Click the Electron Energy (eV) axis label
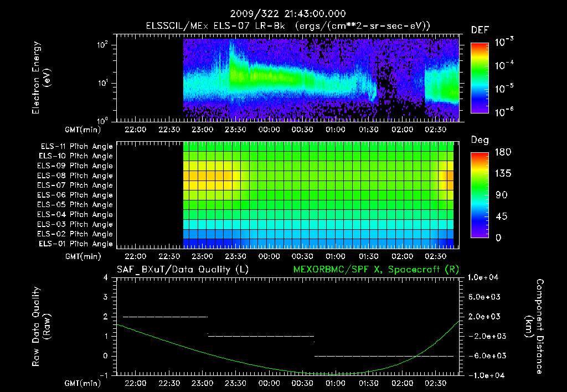Viewport: 567px width, 392px height. tap(41, 78)
